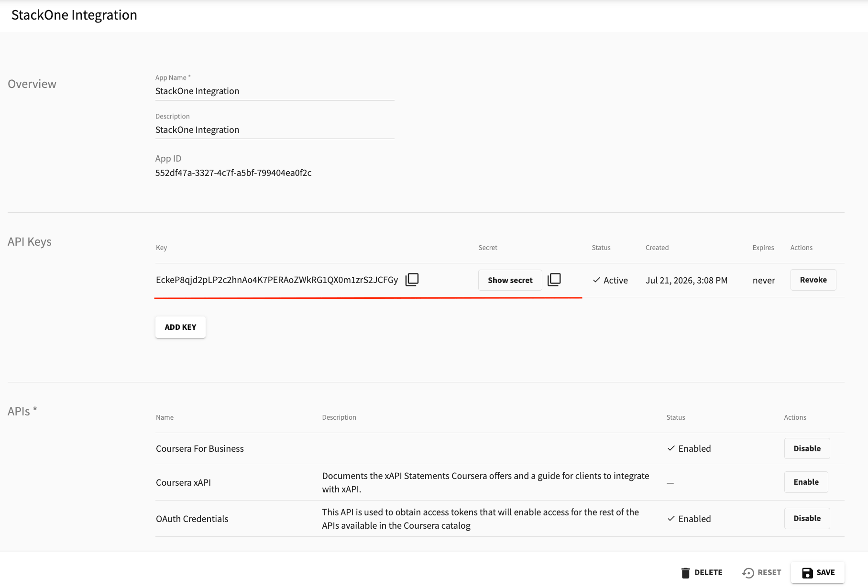
Task: Click the Overview section heading
Action: (x=32, y=84)
